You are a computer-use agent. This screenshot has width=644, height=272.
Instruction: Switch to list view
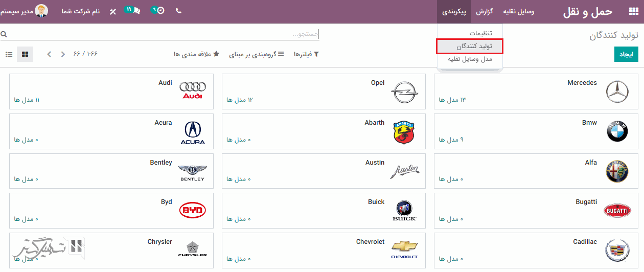tap(9, 54)
